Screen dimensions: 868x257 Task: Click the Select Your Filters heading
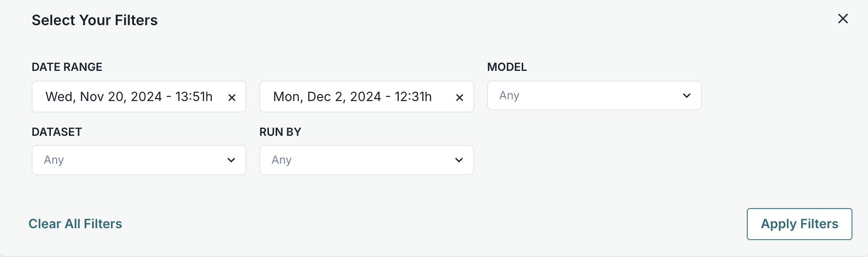pyautogui.click(x=95, y=20)
